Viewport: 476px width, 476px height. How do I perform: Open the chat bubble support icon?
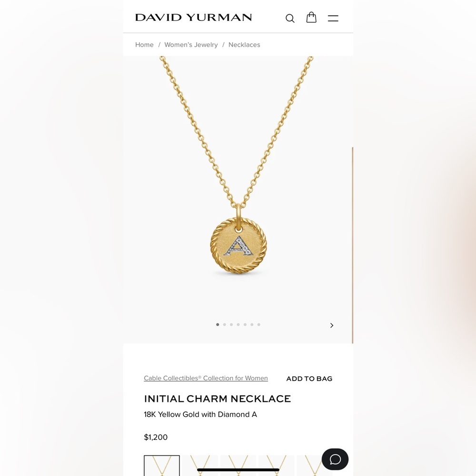pos(335,459)
